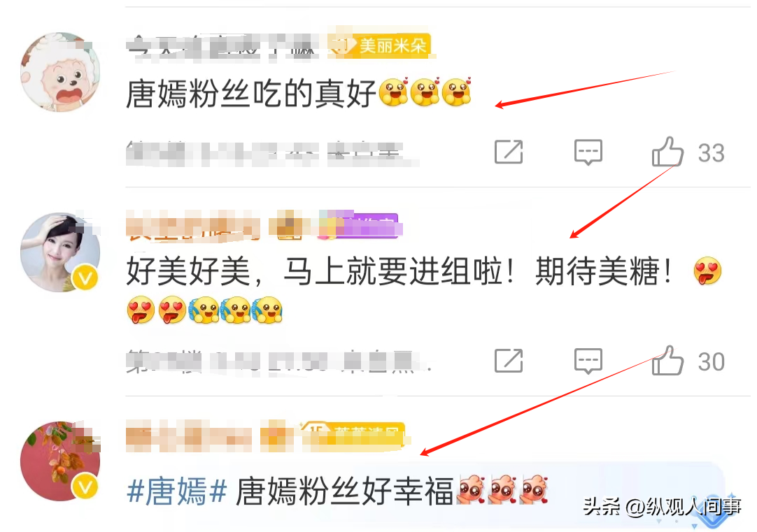Tap the verified V badge on portrait avatar
The image size is (757, 532).
click(x=85, y=278)
